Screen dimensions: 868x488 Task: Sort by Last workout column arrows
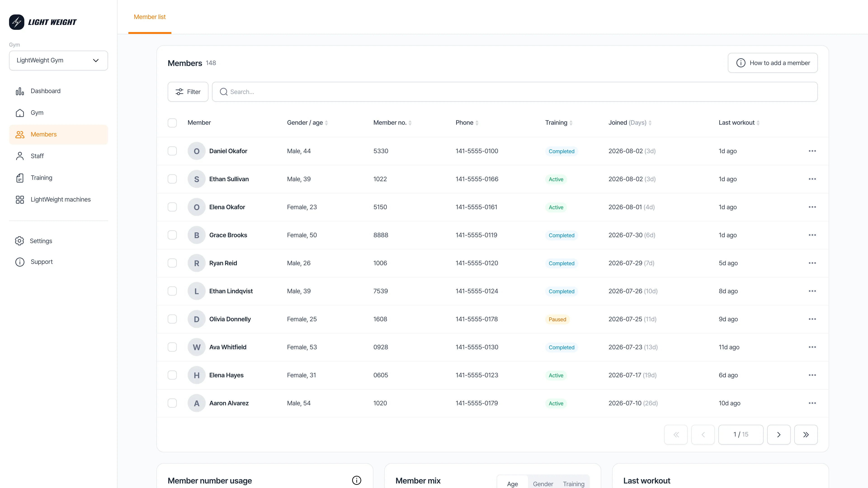click(x=758, y=123)
